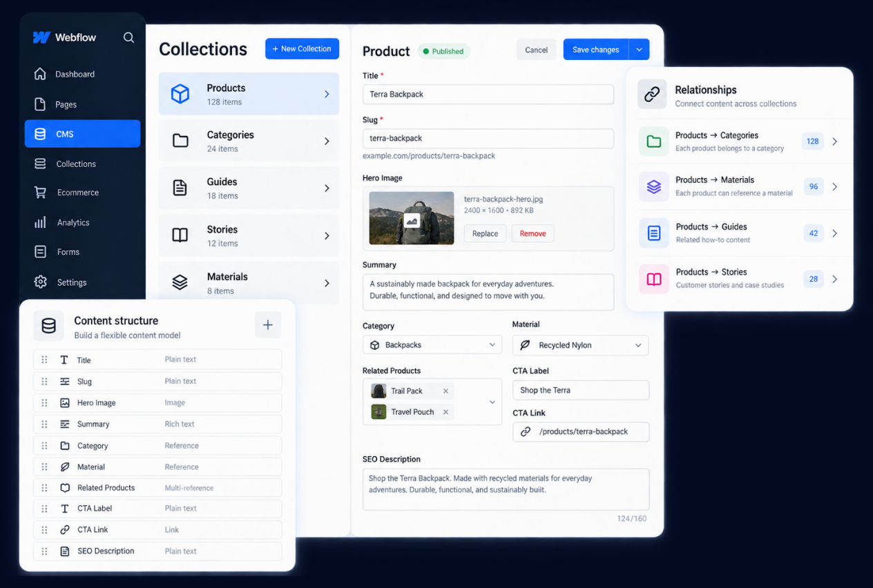
Task: Click the Analytics bar chart icon
Action: [x=40, y=222]
